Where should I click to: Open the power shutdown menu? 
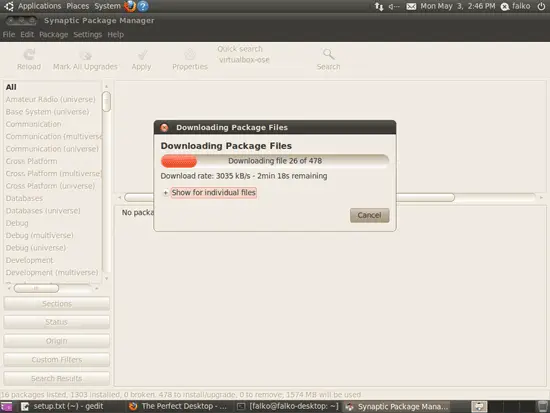tap(541, 6)
